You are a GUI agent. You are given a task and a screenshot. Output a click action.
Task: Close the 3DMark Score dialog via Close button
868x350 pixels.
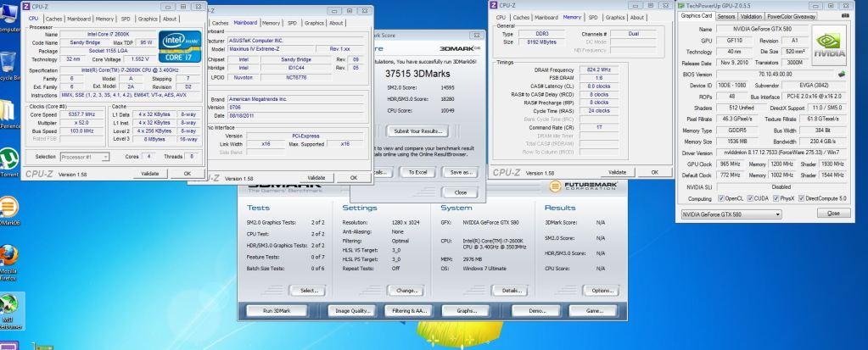[460, 192]
